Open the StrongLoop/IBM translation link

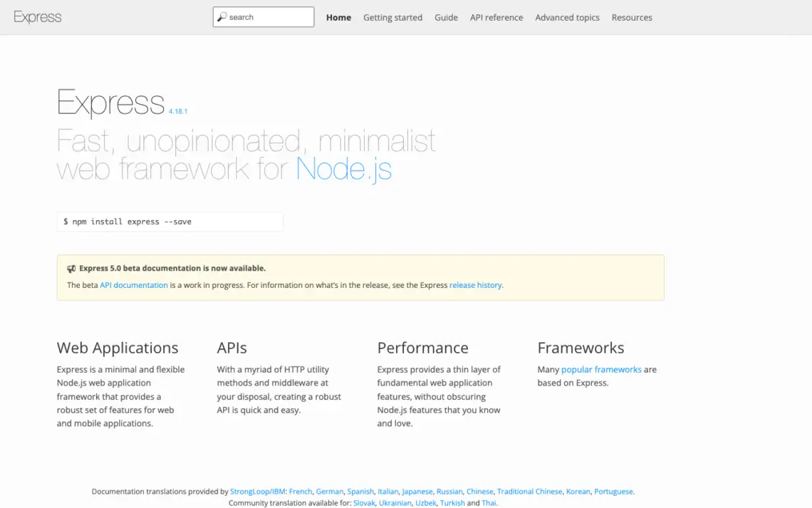(256, 491)
